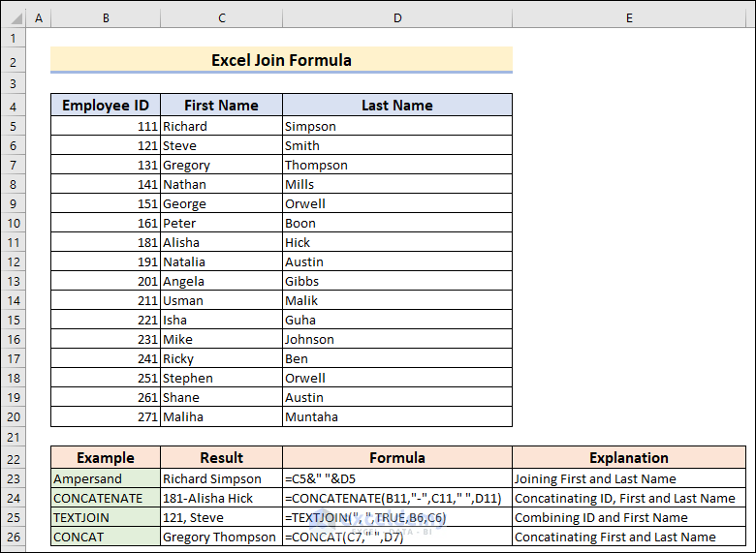Select the 'CONCAT' example cell
756x553 pixels.
pos(106,537)
